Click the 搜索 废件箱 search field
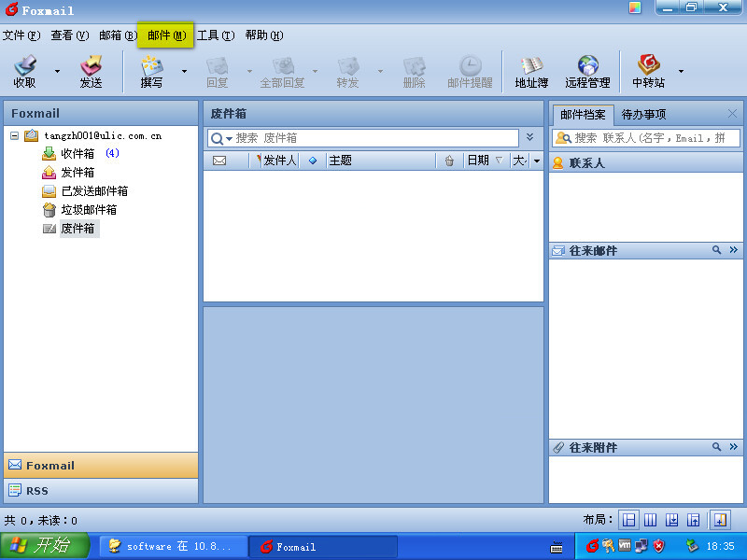Viewport: 747px width, 560px height. pos(373,138)
